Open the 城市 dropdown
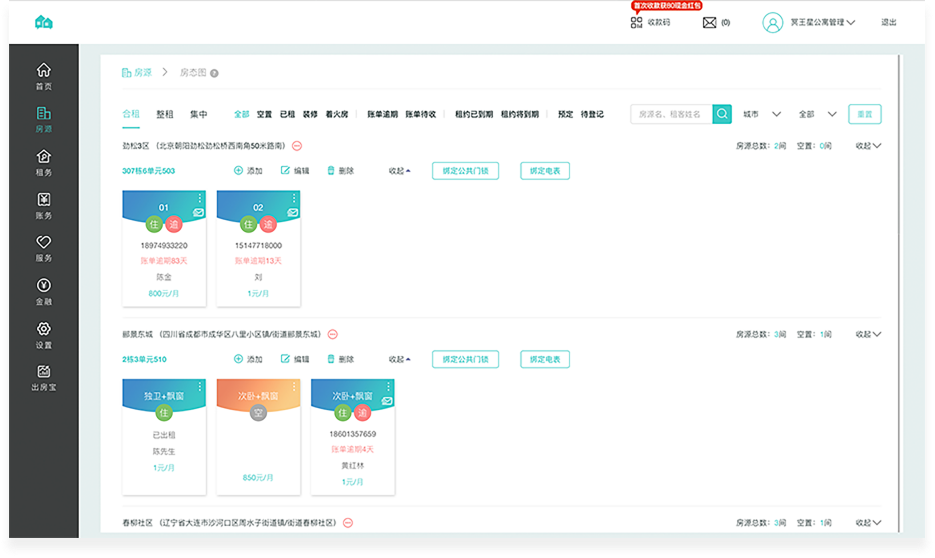The width and height of the screenshot is (935, 558). click(762, 114)
